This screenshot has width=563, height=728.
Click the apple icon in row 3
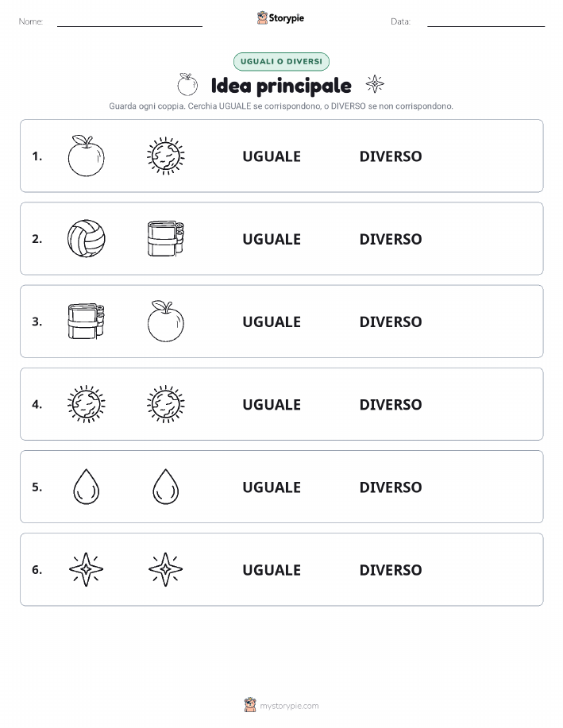tap(166, 322)
